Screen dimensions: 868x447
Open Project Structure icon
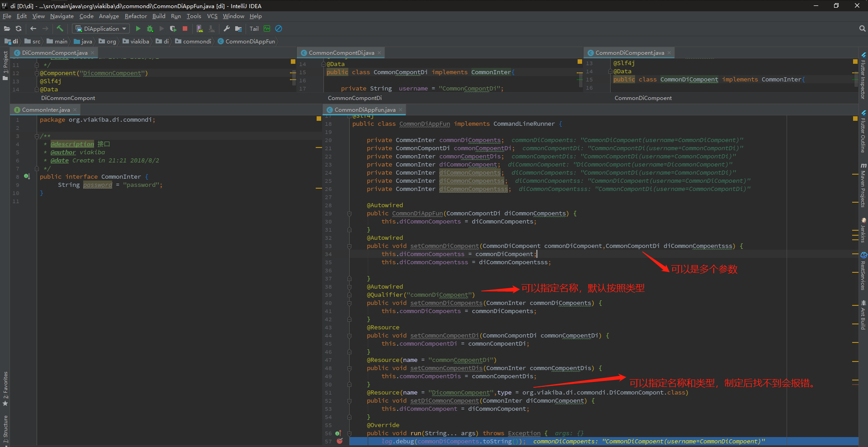point(238,29)
